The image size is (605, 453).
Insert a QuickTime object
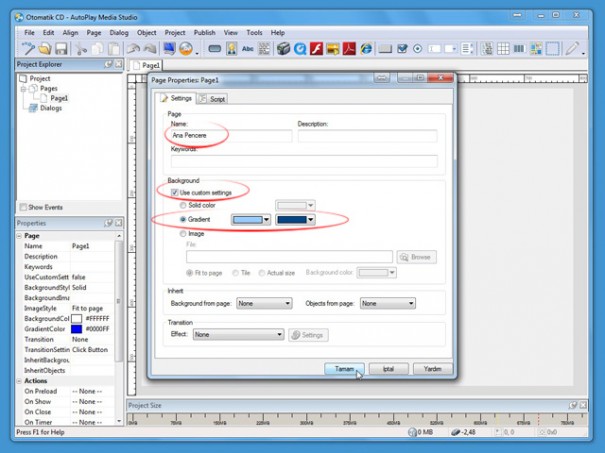click(300, 49)
